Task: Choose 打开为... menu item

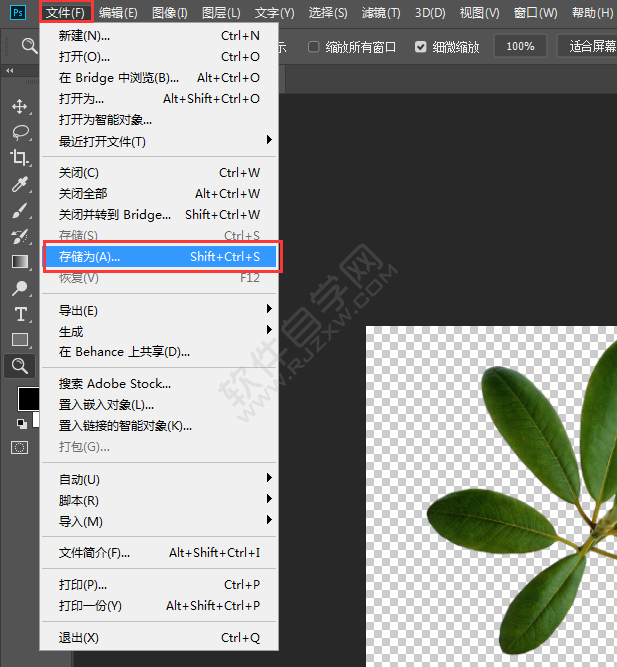Action: (x=159, y=99)
